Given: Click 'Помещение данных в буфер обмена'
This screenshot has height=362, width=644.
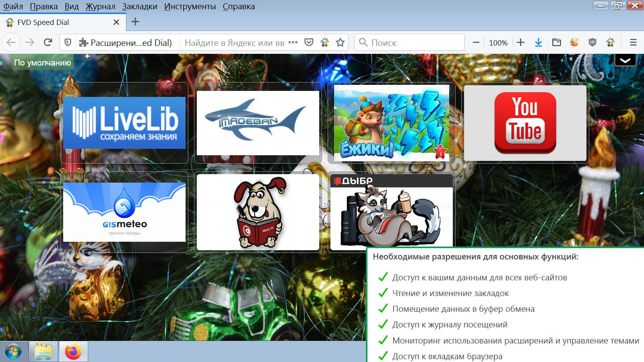Looking at the screenshot, I should tap(464, 309).
